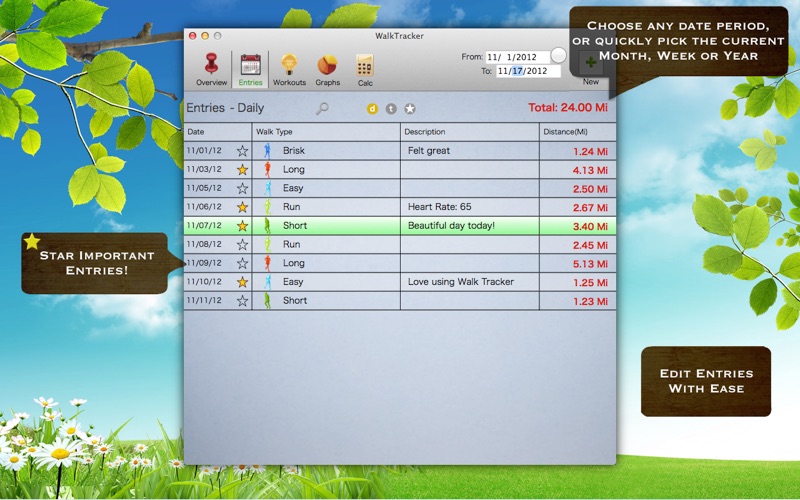Image resolution: width=800 pixels, height=500 pixels.
Task: Select the 11/05/12 date cell
Action: coord(204,188)
